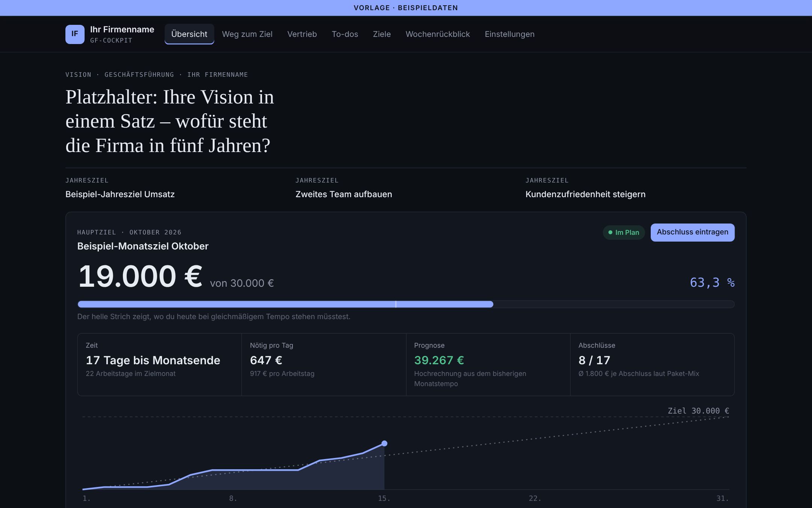
Task: Select Zweites Team aufbauen goal
Action: [x=344, y=194]
